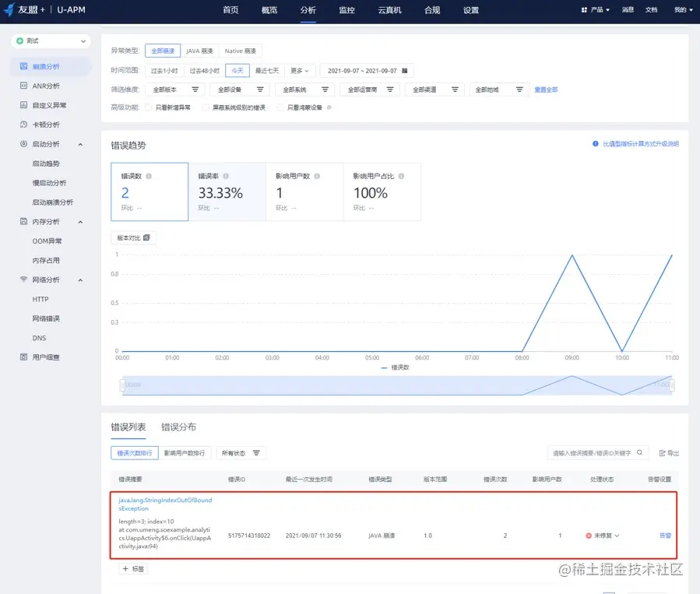Click the 卡顿分析 clock icon
700x594 pixels.
23,124
